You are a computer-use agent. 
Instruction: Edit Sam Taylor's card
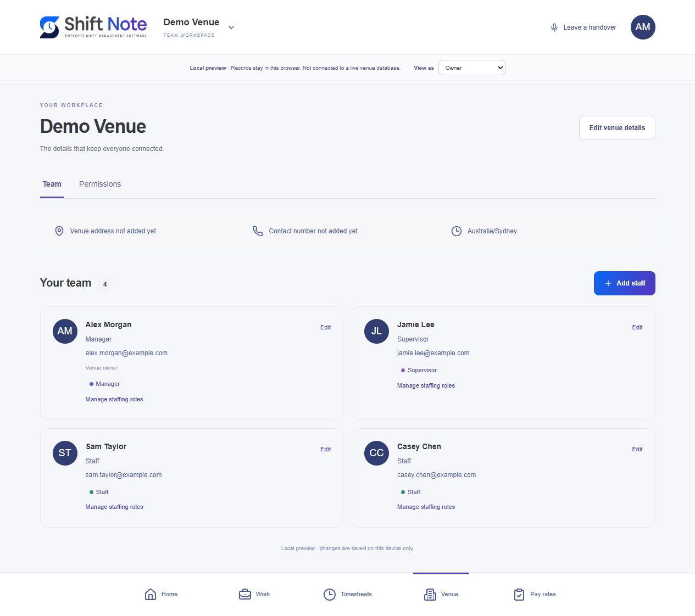point(326,449)
